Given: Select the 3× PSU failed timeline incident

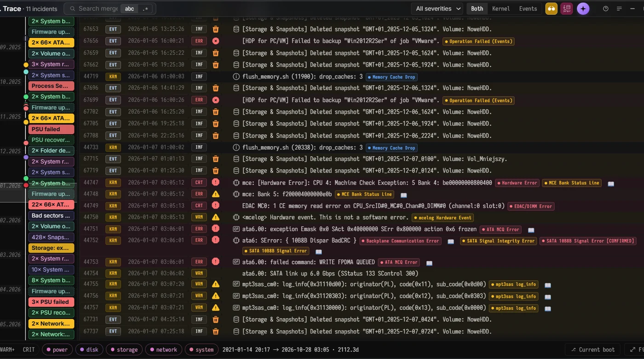Looking at the screenshot, I should click(x=52, y=302).
